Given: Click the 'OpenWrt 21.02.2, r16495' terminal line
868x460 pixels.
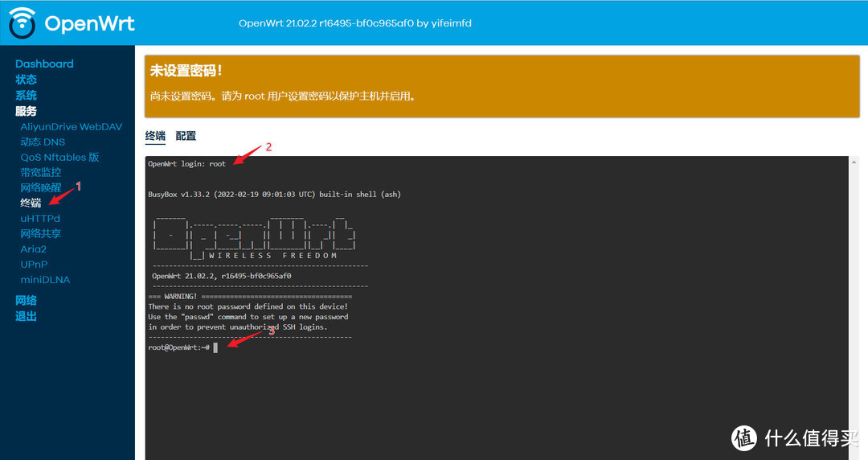Looking at the screenshot, I should coord(222,276).
